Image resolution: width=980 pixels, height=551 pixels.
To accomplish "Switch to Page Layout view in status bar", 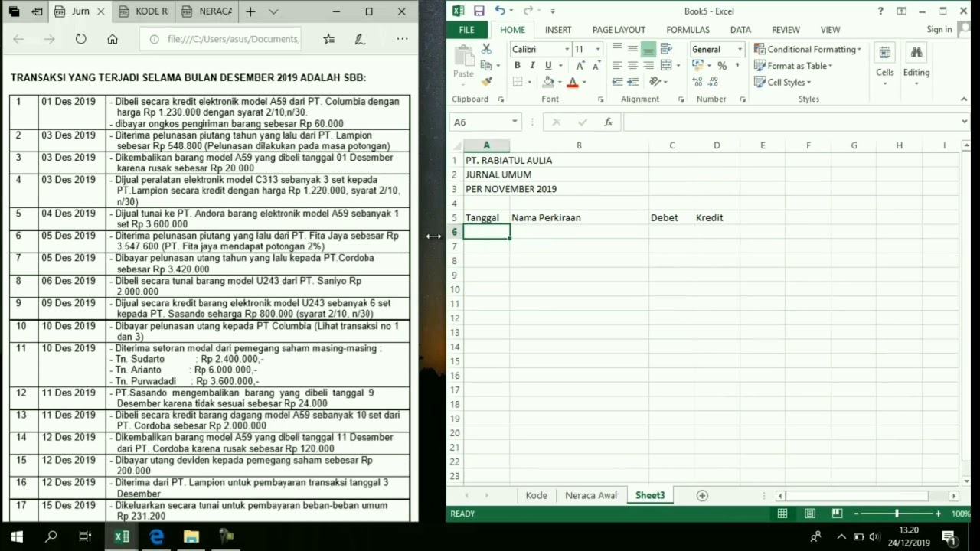I will pyautogui.click(x=809, y=514).
